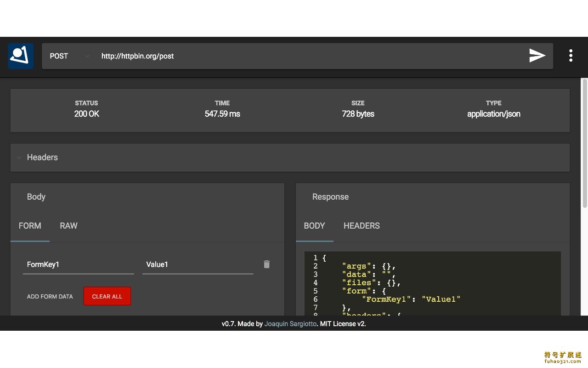Click the 728 bytes size value
588x368 pixels.
click(358, 114)
